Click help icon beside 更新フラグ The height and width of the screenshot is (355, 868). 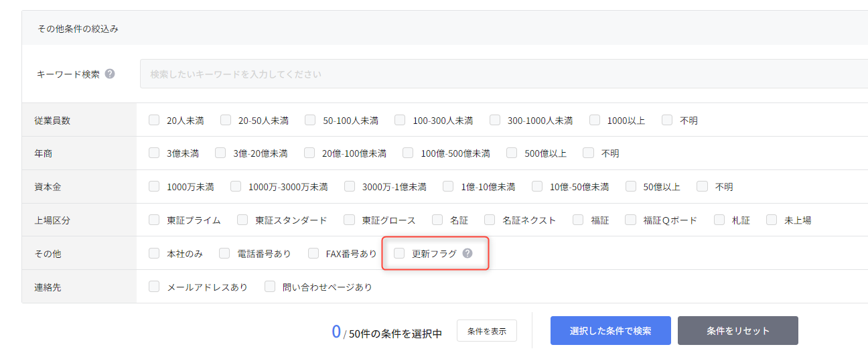[x=467, y=253]
